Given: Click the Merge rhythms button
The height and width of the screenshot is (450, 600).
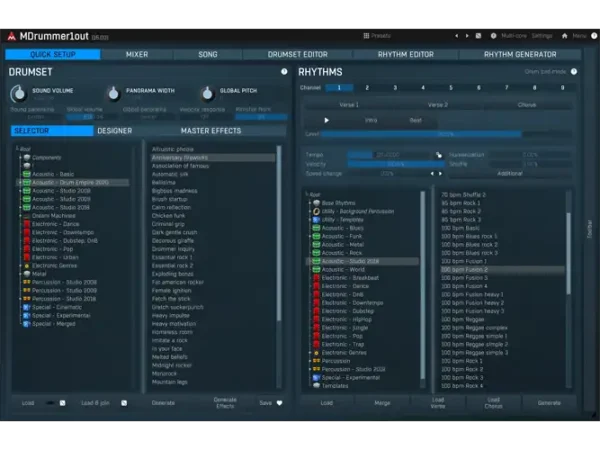Looking at the screenshot, I should point(382,403).
